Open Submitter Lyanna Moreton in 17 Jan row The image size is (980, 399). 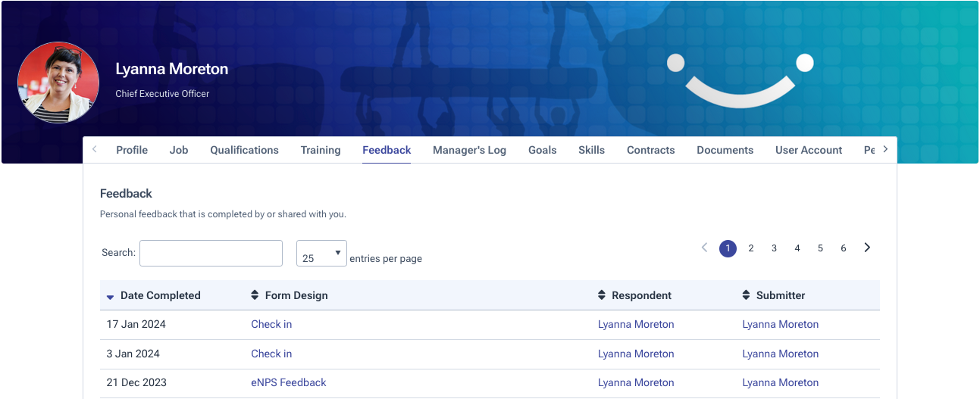(x=781, y=324)
